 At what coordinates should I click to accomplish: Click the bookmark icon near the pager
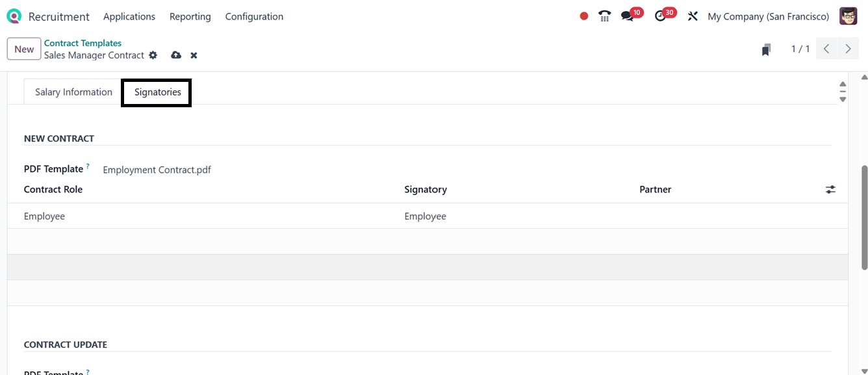click(767, 49)
